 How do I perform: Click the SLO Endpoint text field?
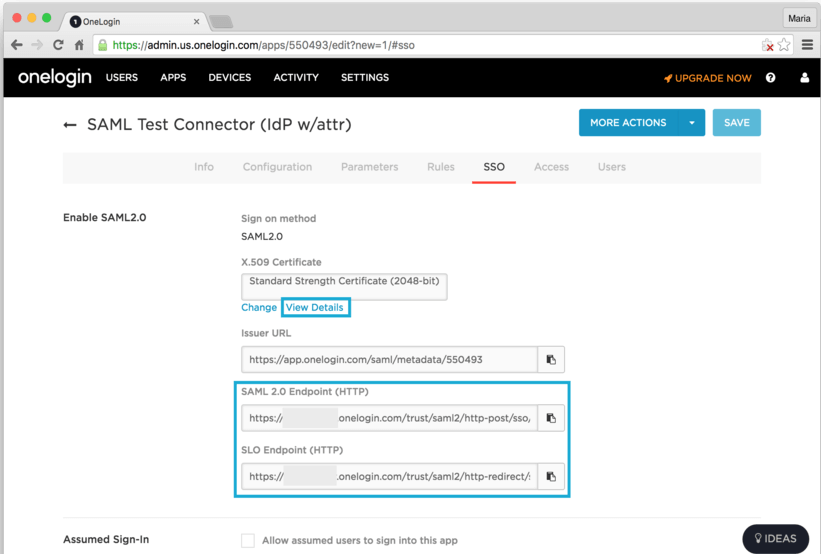click(389, 477)
